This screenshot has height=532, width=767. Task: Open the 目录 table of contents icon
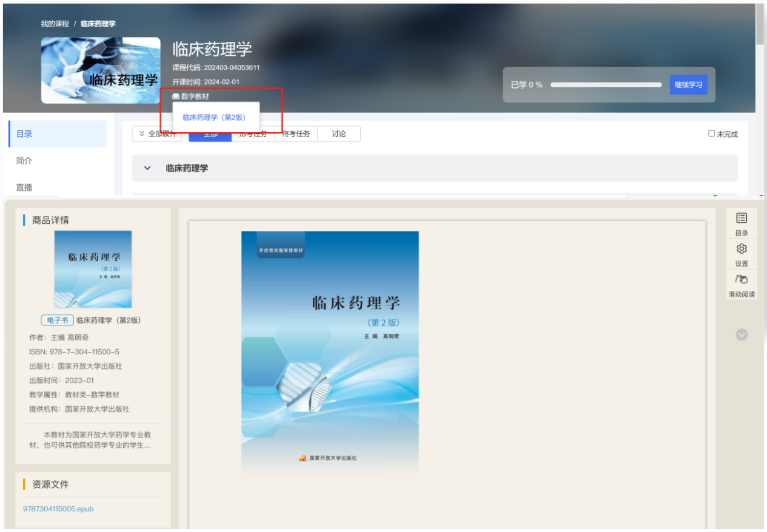(x=741, y=218)
